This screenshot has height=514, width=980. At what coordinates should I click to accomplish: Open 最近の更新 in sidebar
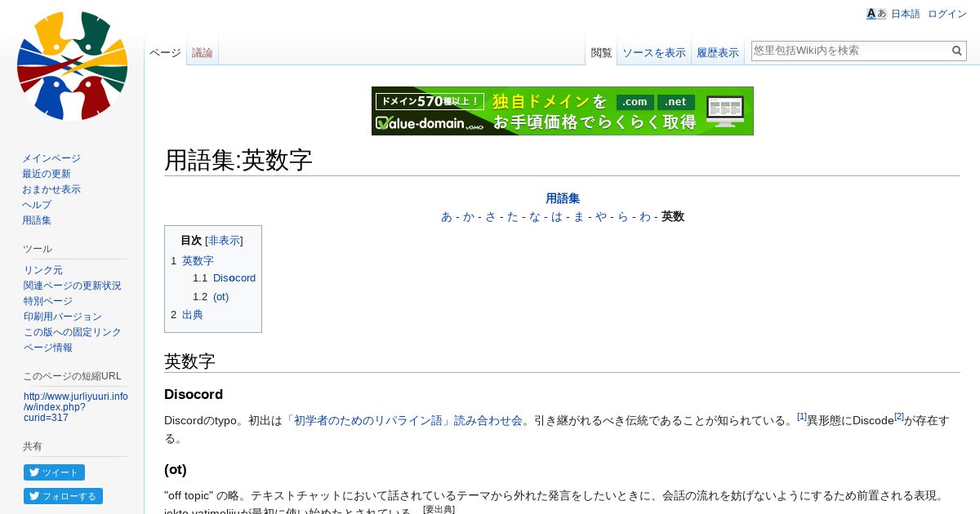tap(47, 174)
